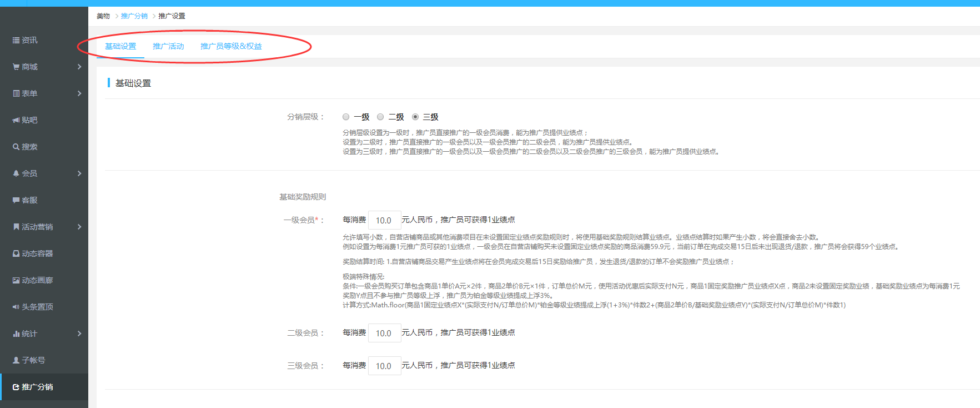This screenshot has height=408, width=980.
Task: Click the 客服 chat bubble icon
Action: tap(16, 200)
